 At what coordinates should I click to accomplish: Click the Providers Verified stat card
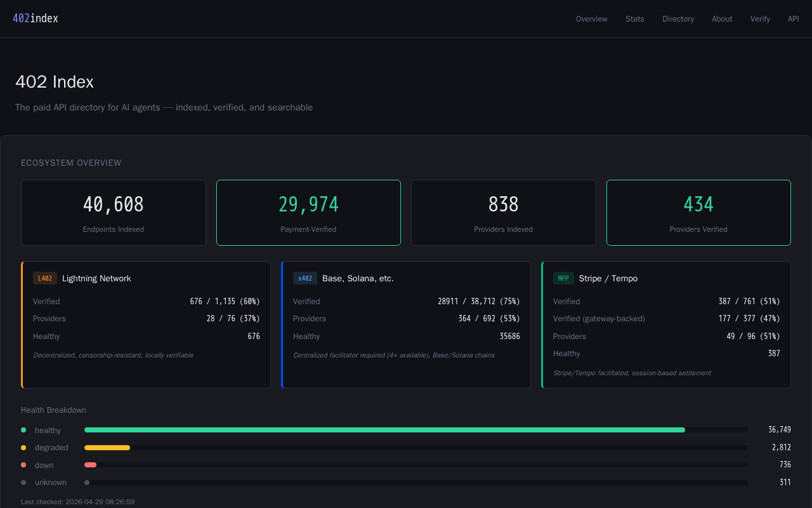coord(698,213)
